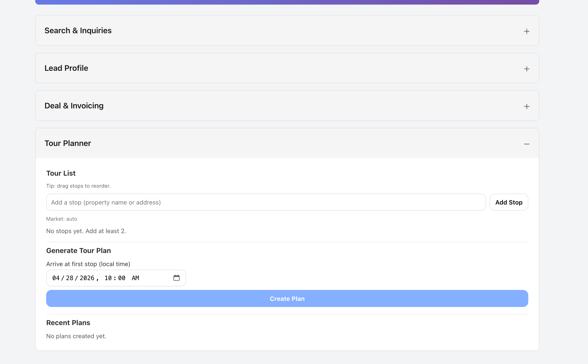Click the AM period in arrival time
The height and width of the screenshot is (364, 588).
tap(135, 278)
